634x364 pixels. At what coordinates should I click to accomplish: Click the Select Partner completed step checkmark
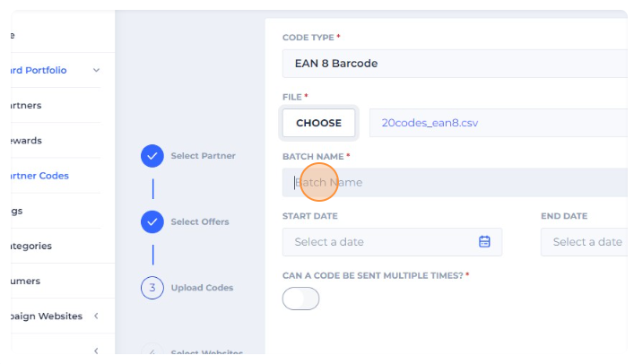click(x=152, y=156)
